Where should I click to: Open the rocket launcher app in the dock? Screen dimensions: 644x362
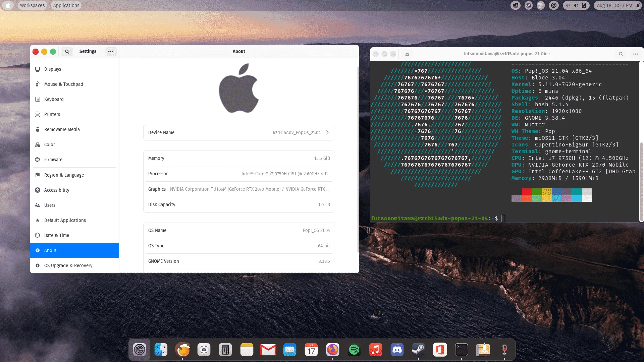pyautogui.click(x=483, y=350)
